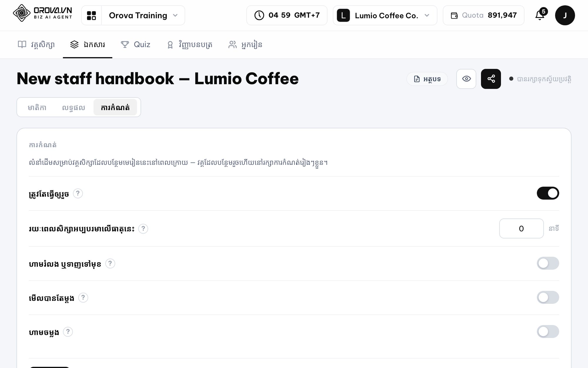Enable the ហាមរំលង ឬទាញទៅមុខ toggle
This screenshot has height=368, width=588.
(548, 263)
